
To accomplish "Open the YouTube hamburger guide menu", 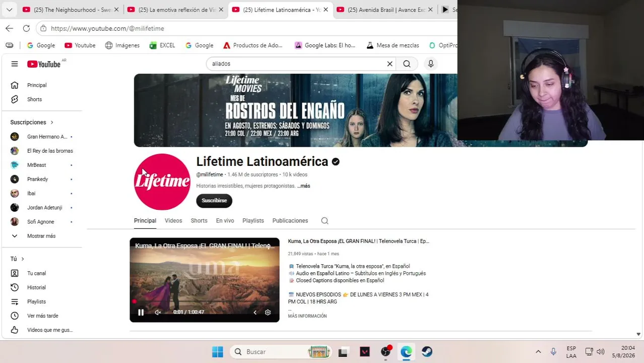I will pyautogui.click(x=15, y=64).
